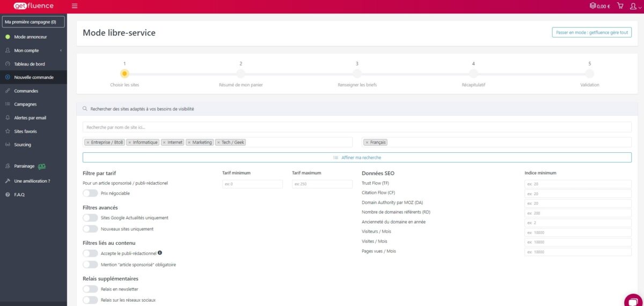Viewport: 644px width, 306px height.
Task: Click Passer en mode getfluence gère tout
Action: [591, 33]
